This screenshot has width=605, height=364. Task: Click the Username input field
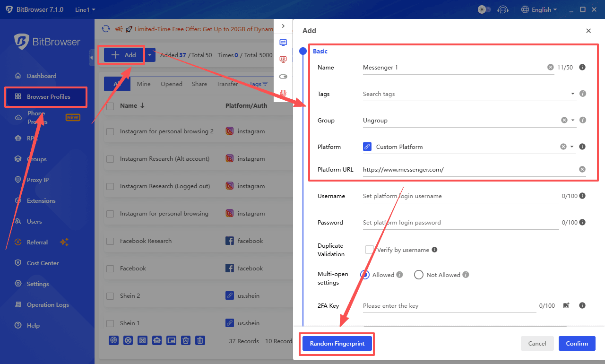pyautogui.click(x=460, y=196)
